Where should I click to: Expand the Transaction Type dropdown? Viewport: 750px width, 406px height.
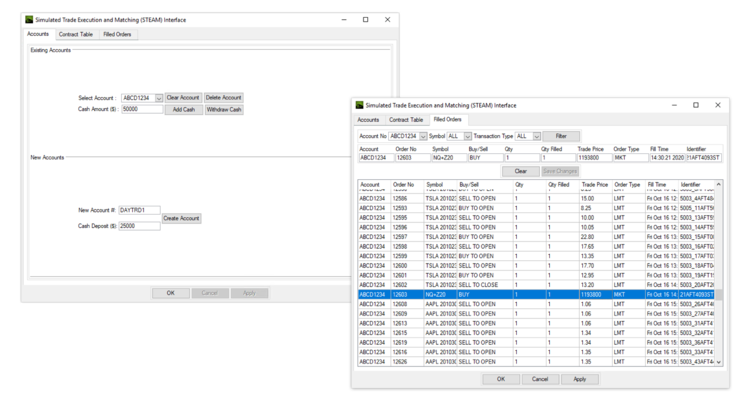pos(537,136)
